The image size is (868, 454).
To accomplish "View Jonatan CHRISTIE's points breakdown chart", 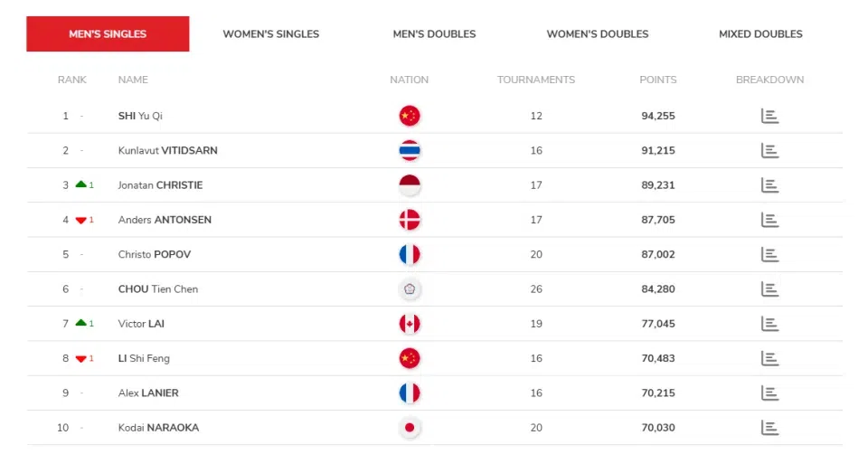I will (769, 184).
